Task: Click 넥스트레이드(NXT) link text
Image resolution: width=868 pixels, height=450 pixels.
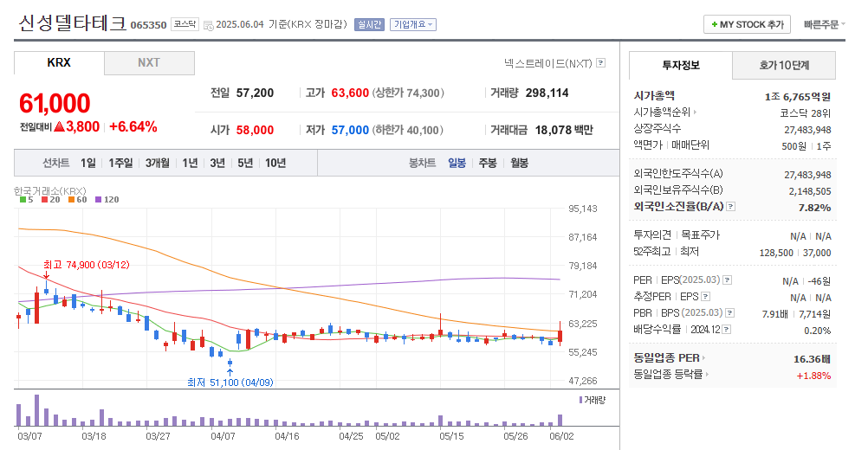Action: click(548, 63)
